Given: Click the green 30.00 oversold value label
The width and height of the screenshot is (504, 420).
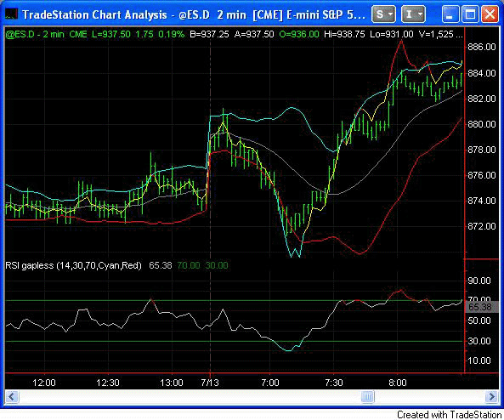Looking at the screenshot, I should click(x=217, y=265).
